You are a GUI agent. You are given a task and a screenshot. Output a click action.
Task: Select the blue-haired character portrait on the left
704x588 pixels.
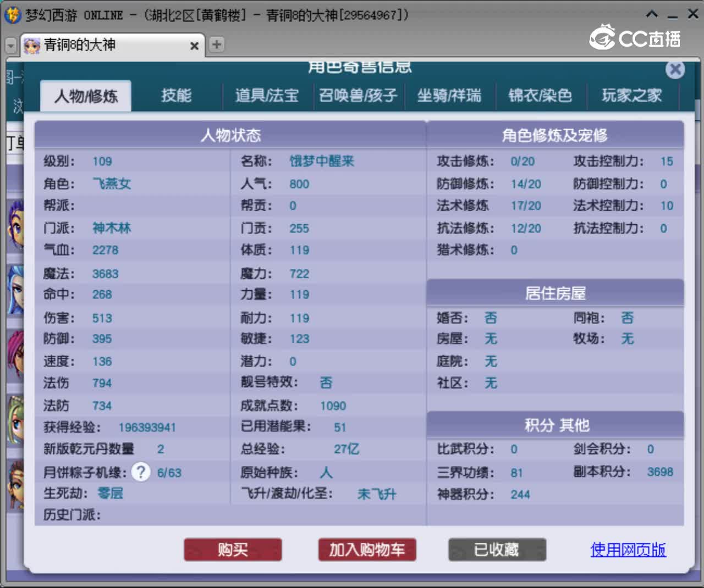click(x=15, y=289)
